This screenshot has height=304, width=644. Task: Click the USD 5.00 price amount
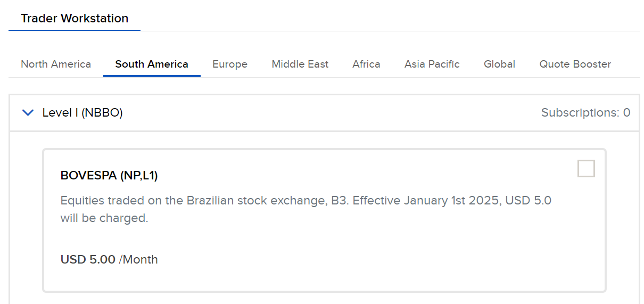(88, 260)
